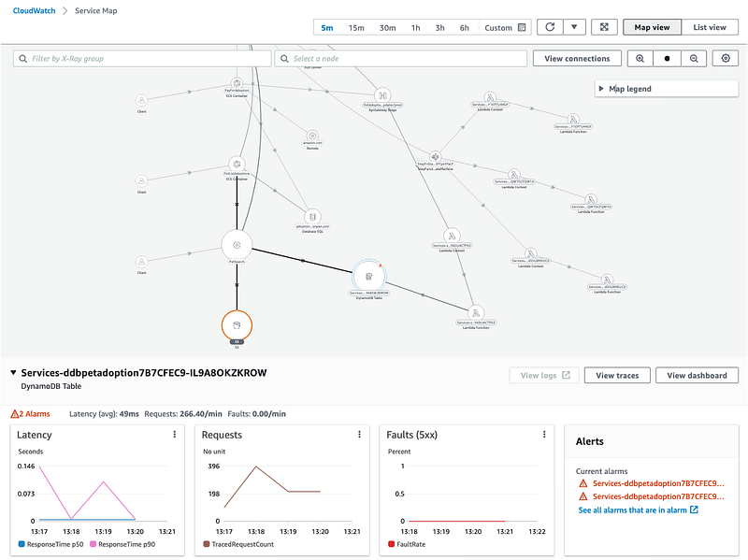Select the Client node linked to PetSearch
The width and height of the screenshot is (748, 560).
coord(142,262)
